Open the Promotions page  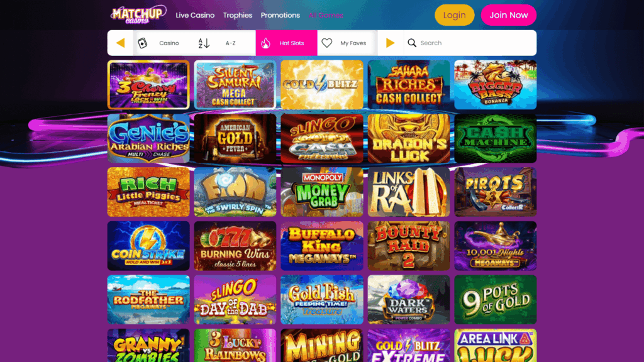pyautogui.click(x=280, y=15)
